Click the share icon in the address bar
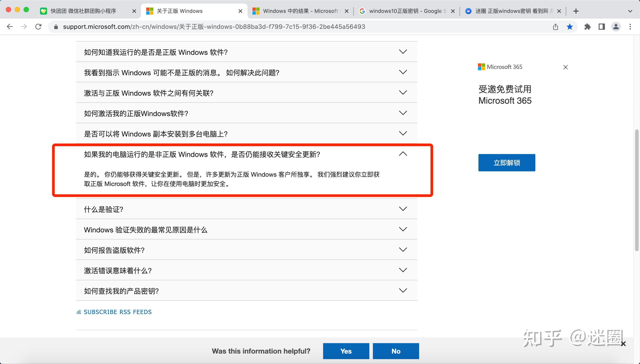The image size is (640, 364). [x=555, y=26]
